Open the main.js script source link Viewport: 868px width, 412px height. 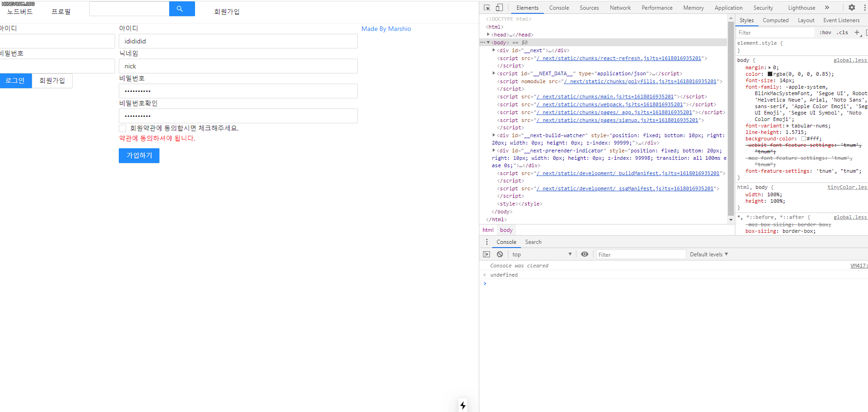pyautogui.click(x=605, y=97)
